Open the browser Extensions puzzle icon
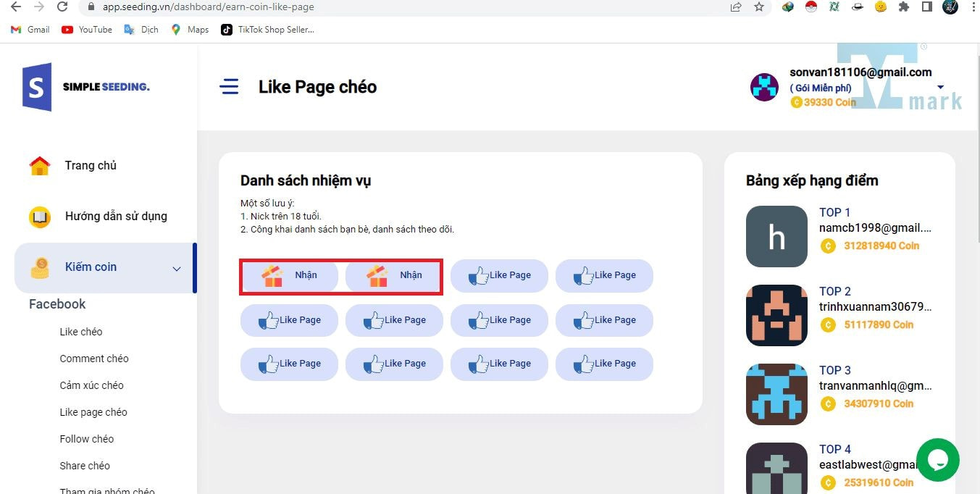The height and width of the screenshot is (494, 980). tap(903, 7)
